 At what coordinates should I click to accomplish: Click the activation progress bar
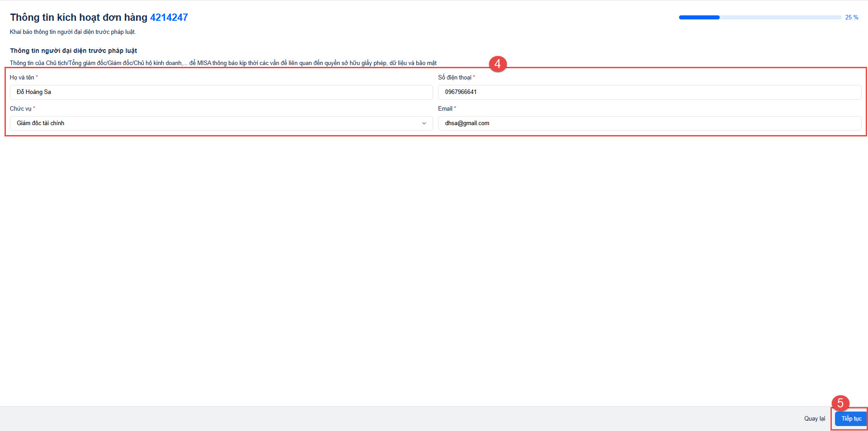[x=760, y=17]
